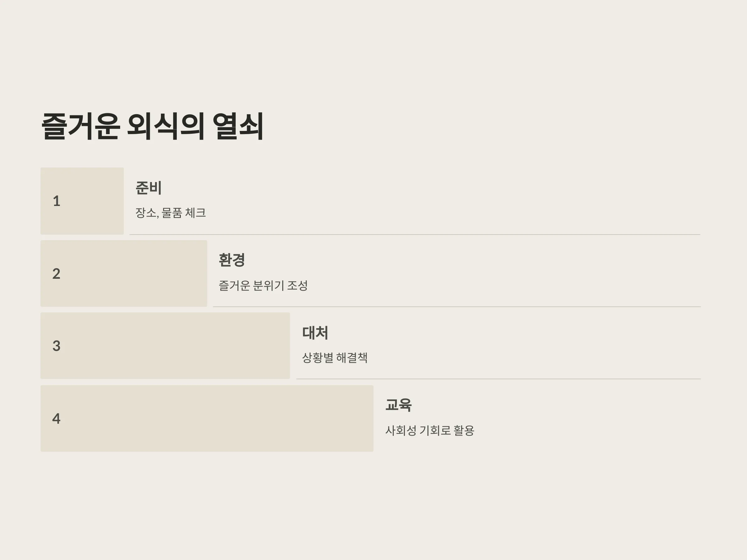Select the slide title 즐거운 외식의 열쇠
747x560 pixels.
click(152, 126)
